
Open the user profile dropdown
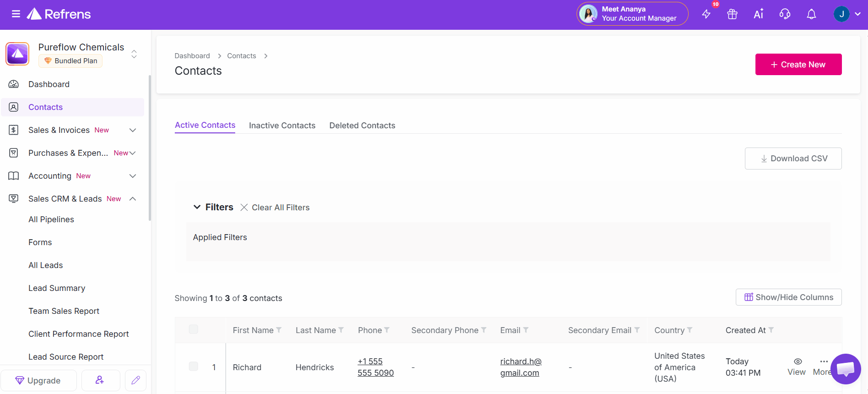coord(847,14)
